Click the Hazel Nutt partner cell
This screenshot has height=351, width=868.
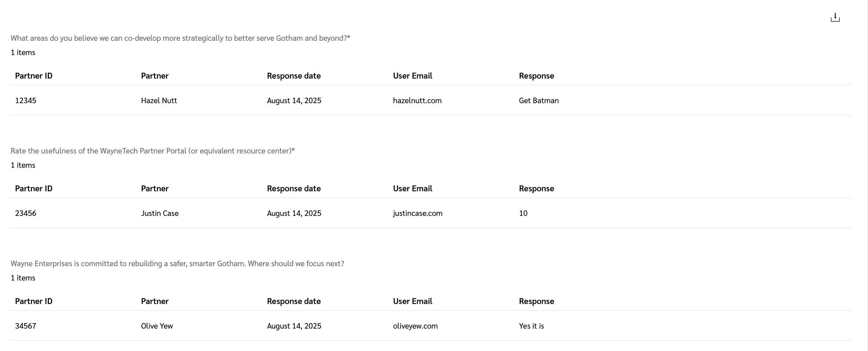159,101
